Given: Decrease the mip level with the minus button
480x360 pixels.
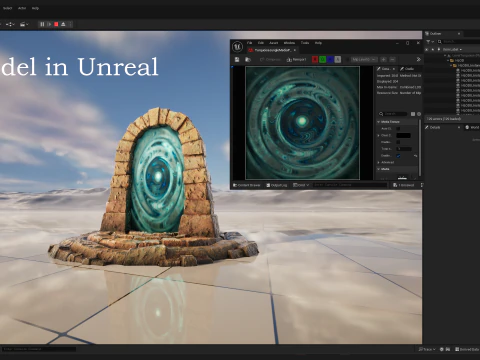Looking at the screenshot, I should pyautogui.click(x=392, y=59).
